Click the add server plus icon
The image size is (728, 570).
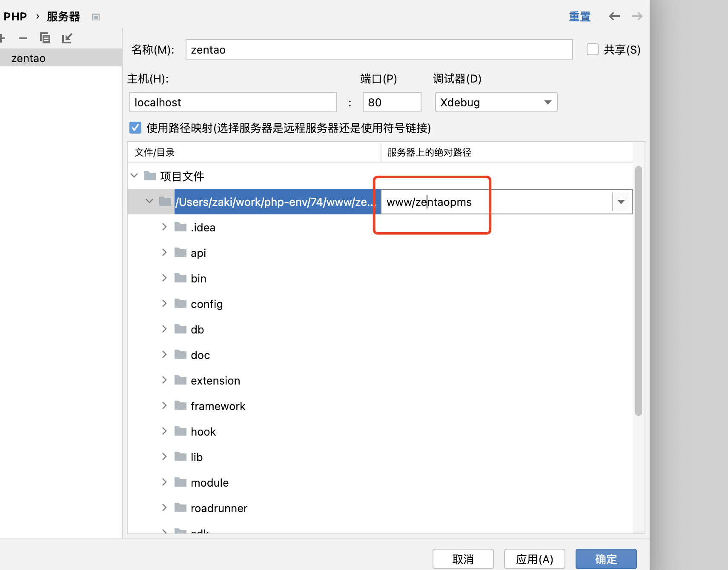2,38
